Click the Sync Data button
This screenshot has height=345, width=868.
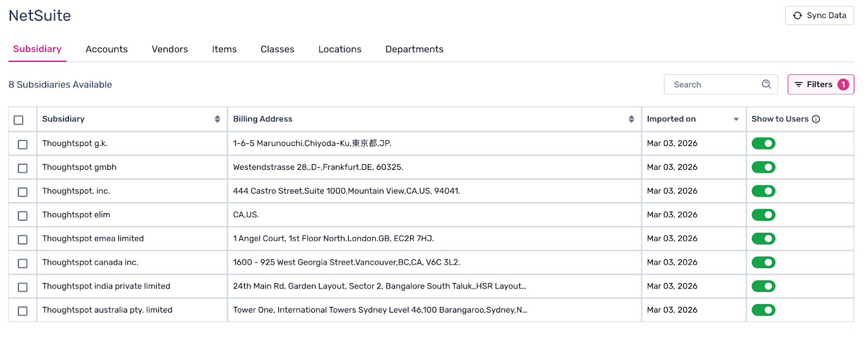(819, 16)
